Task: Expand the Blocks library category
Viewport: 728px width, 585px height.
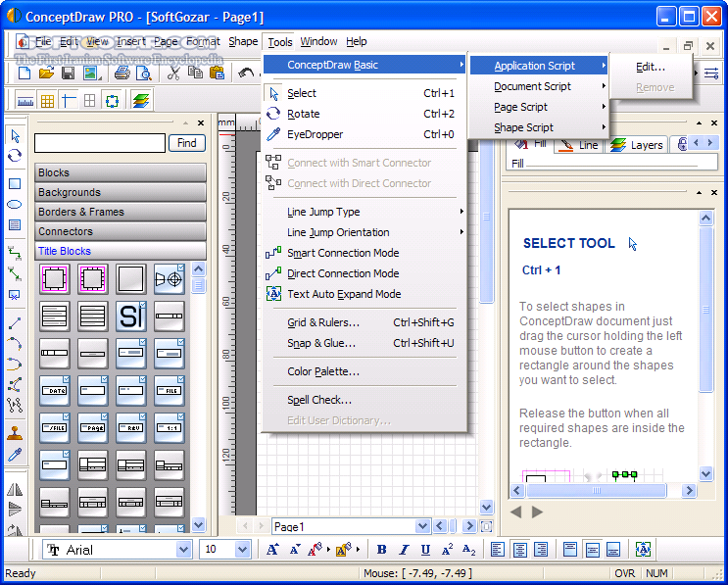Action: 121,172
